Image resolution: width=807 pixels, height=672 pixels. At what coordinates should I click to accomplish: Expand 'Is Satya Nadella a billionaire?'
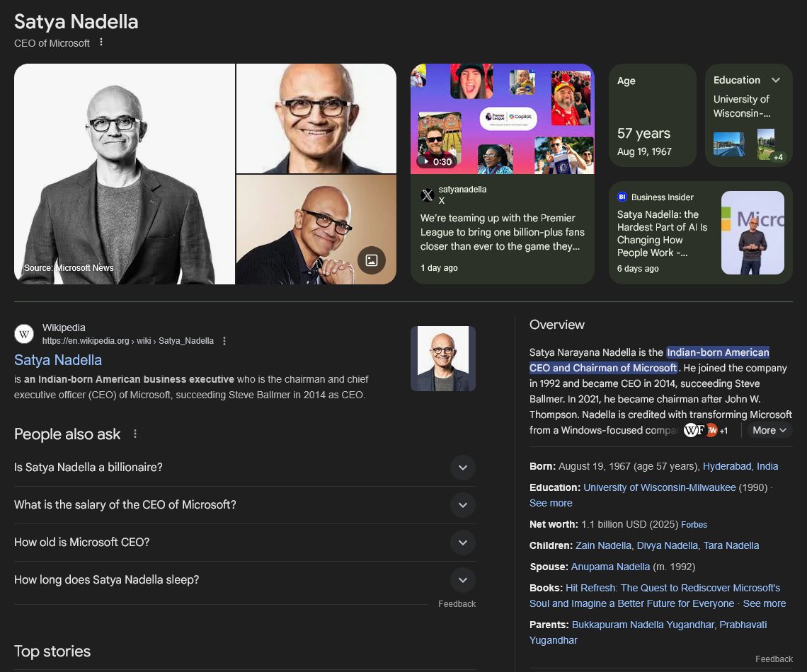pyautogui.click(x=245, y=468)
